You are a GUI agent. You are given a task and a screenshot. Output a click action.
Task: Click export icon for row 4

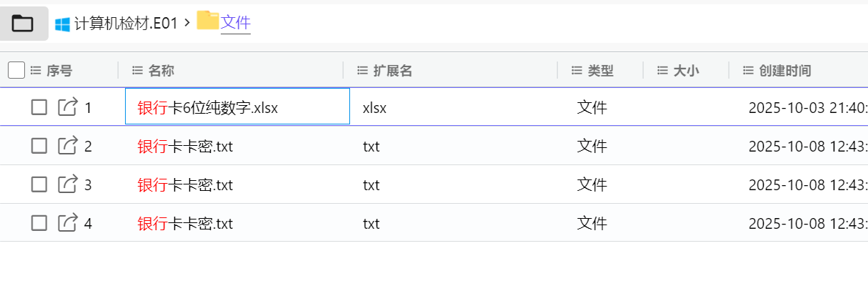67,223
